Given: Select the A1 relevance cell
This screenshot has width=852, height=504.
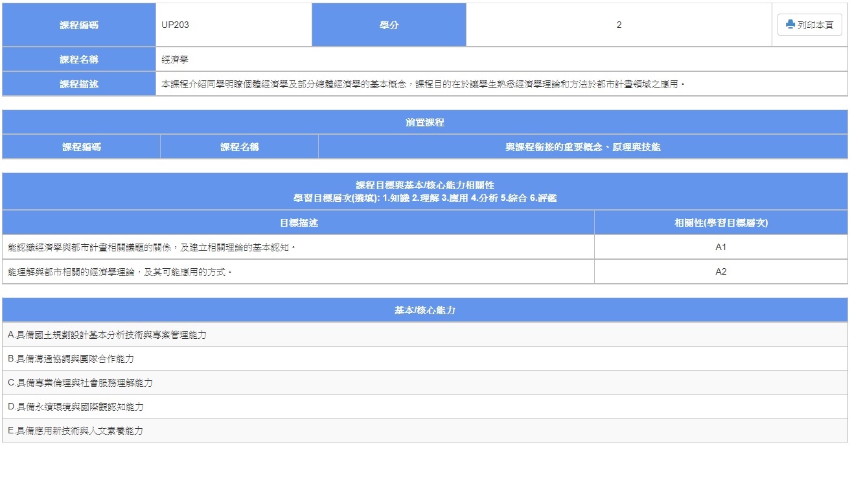Looking at the screenshot, I should 720,247.
